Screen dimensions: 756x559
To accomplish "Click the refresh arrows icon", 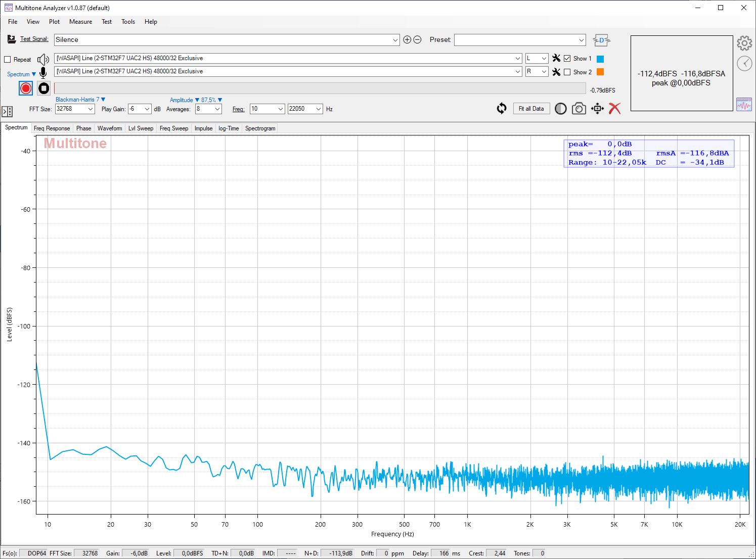I will (x=502, y=108).
